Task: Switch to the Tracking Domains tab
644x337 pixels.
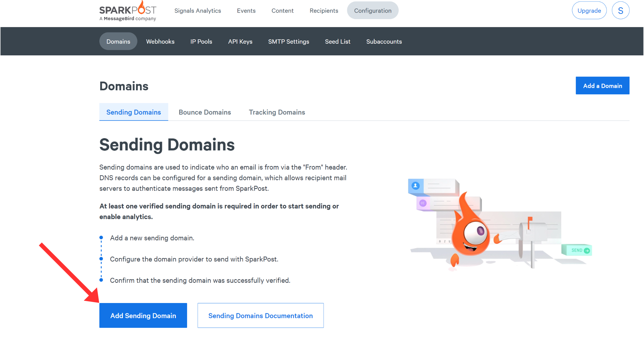Action: coord(277,112)
